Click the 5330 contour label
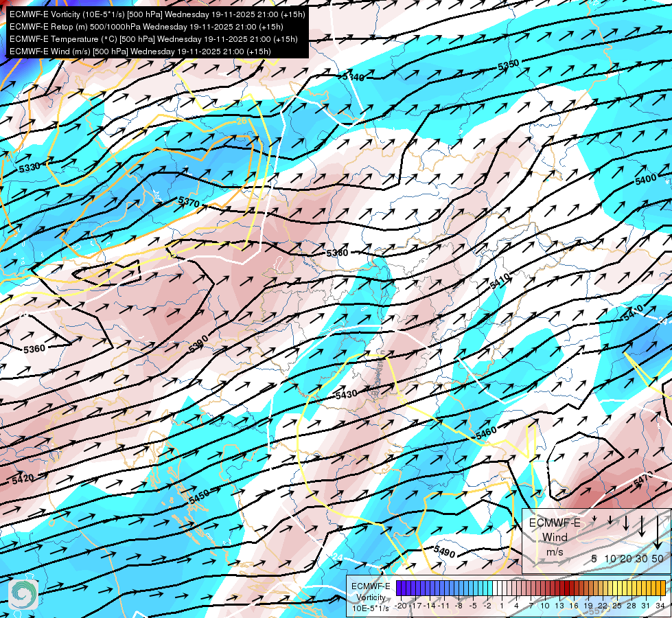 tap(29, 168)
